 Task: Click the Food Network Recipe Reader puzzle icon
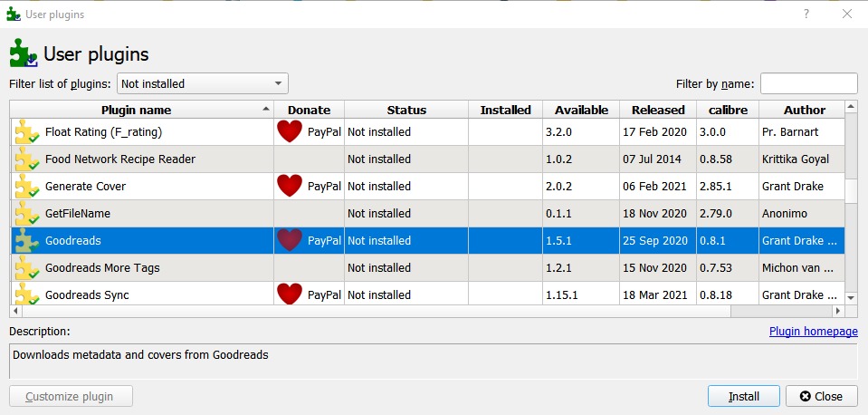[26, 159]
